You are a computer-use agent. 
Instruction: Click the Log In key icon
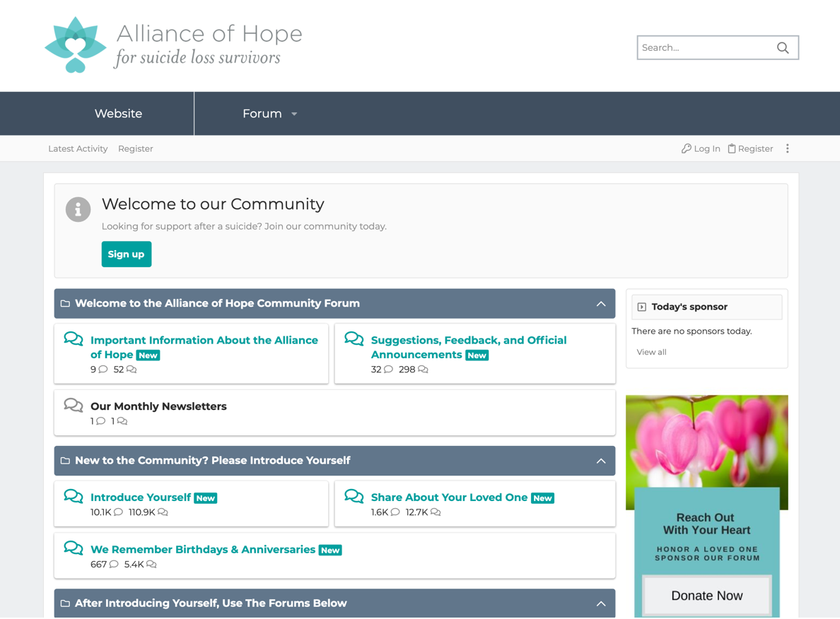pyautogui.click(x=686, y=148)
